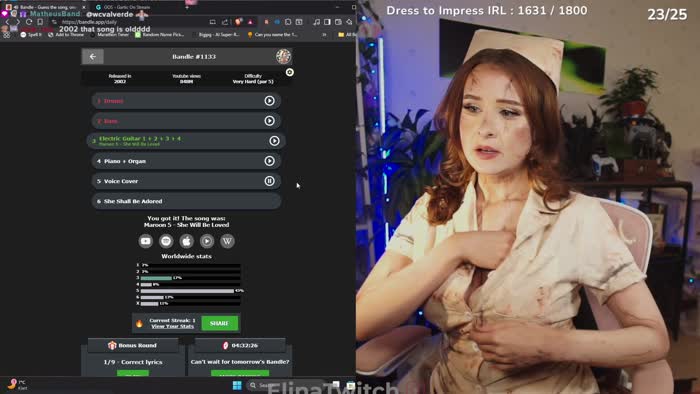Play the Piano + Organ track

(269, 161)
